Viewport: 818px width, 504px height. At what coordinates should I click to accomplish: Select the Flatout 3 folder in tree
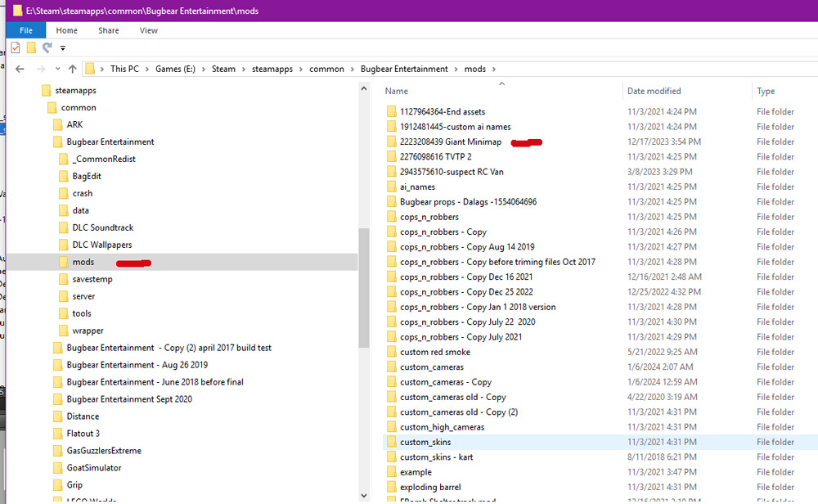tap(83, 434)
